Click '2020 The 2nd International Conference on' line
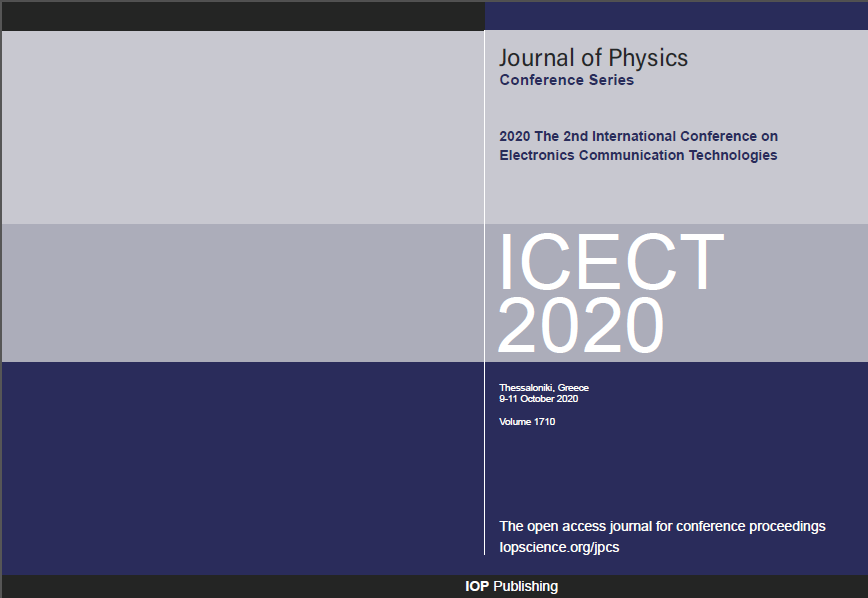 (638, 136)
